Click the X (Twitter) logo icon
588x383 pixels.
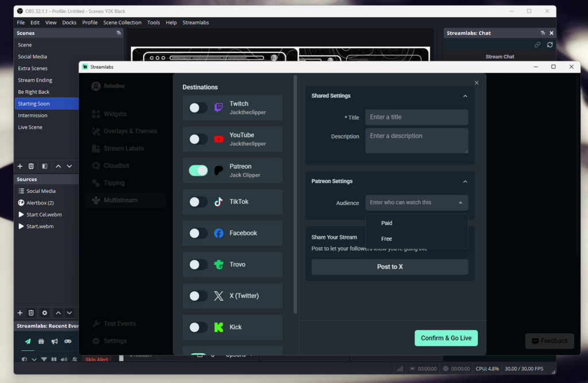(219, 296)
